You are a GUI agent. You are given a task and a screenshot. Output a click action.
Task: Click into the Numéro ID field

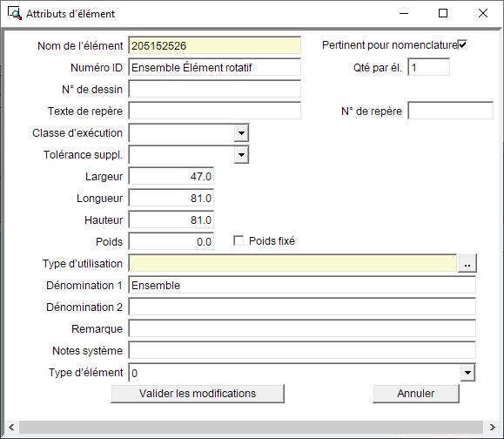(215, 67)
